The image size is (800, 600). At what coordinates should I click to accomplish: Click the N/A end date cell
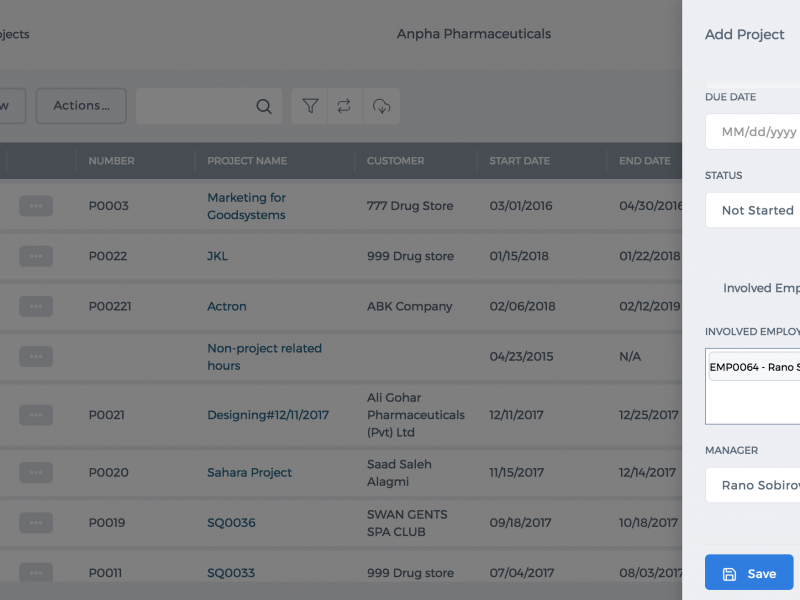point(630,356)
